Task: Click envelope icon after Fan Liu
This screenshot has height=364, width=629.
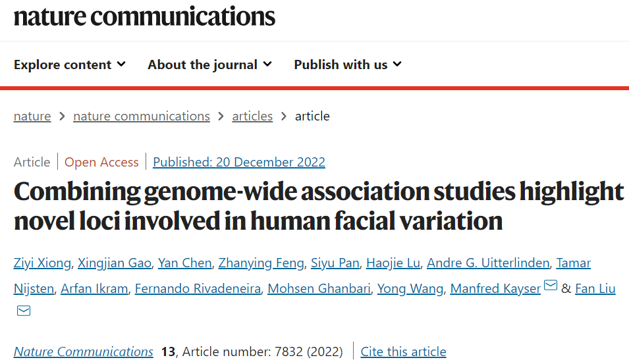Action: [24, 311]
